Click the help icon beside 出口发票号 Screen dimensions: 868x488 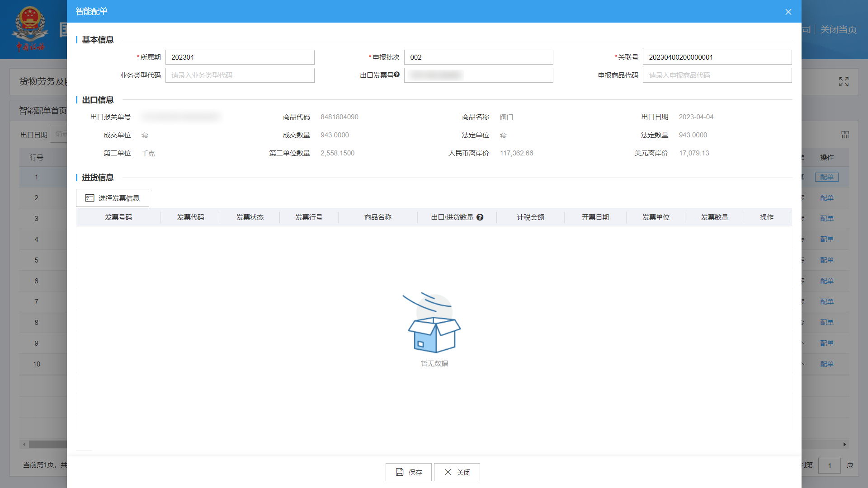[397, 74]
